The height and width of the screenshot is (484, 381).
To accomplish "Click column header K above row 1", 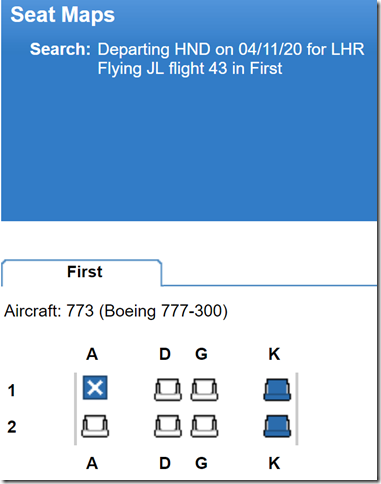I will click(x=274, y=354).
